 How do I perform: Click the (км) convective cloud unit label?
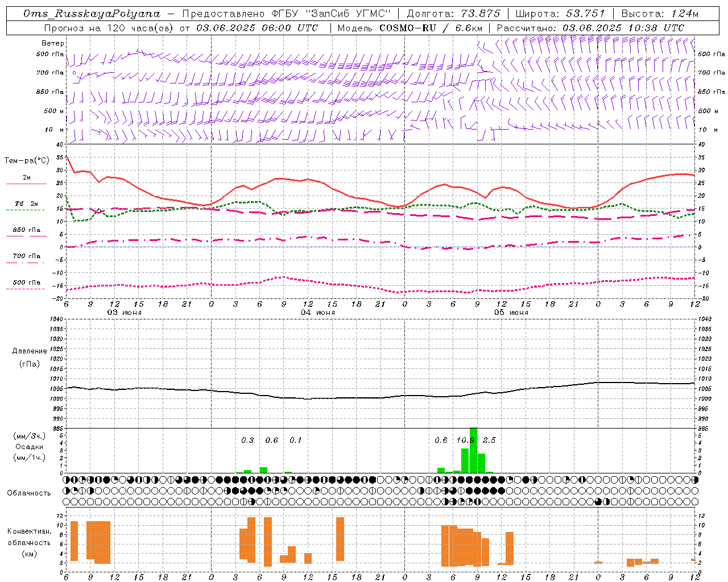point(30,554)
